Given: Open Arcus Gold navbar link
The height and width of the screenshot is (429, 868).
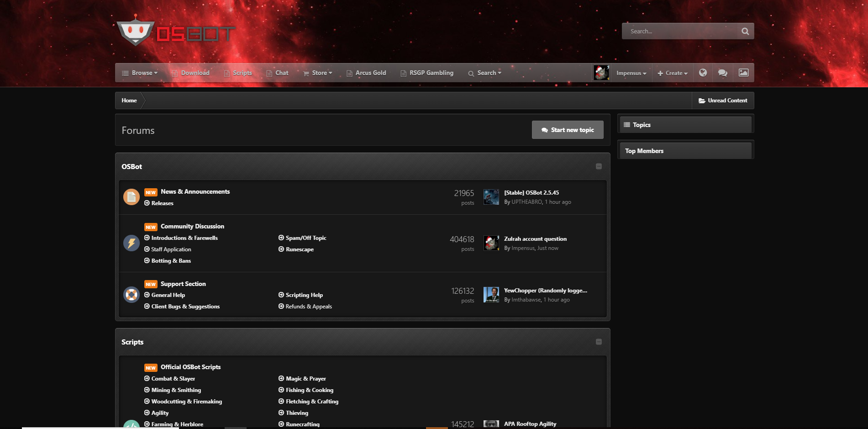Looking at the screenshot, I should (x=366, y=73).
